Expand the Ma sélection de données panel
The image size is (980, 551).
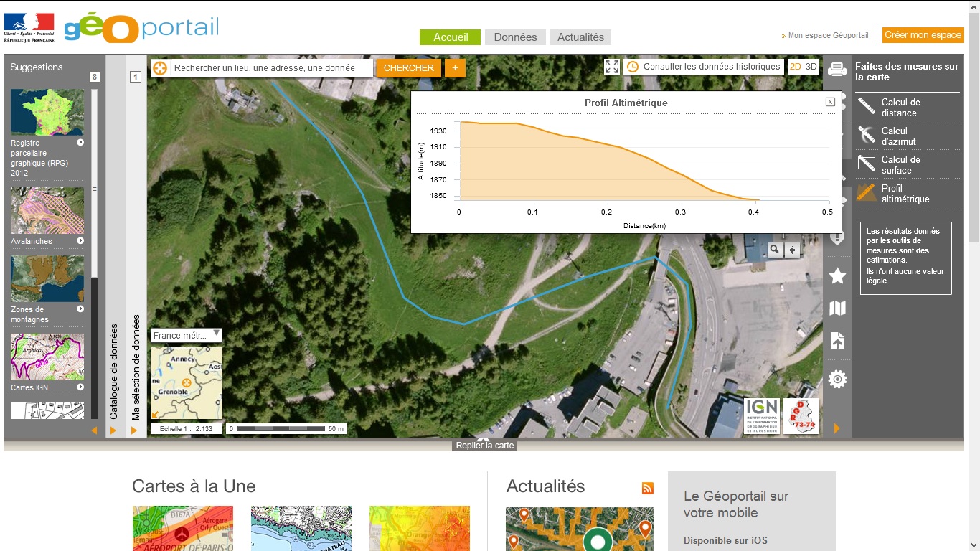(x=134, y=430)
